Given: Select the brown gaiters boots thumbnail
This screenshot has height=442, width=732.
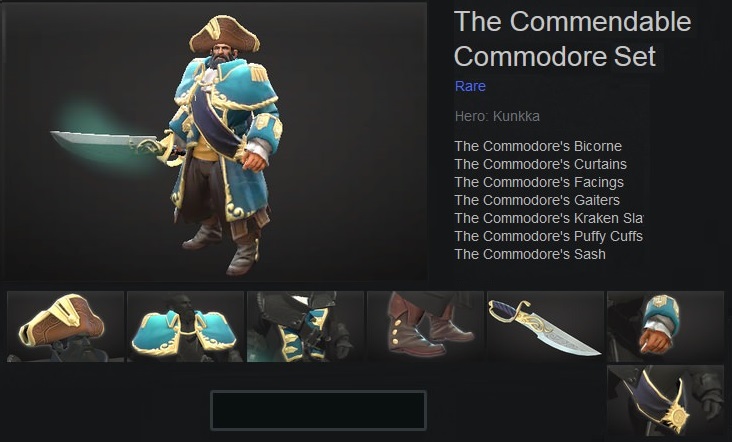Looking at the screenshot, I should (425, 326).
